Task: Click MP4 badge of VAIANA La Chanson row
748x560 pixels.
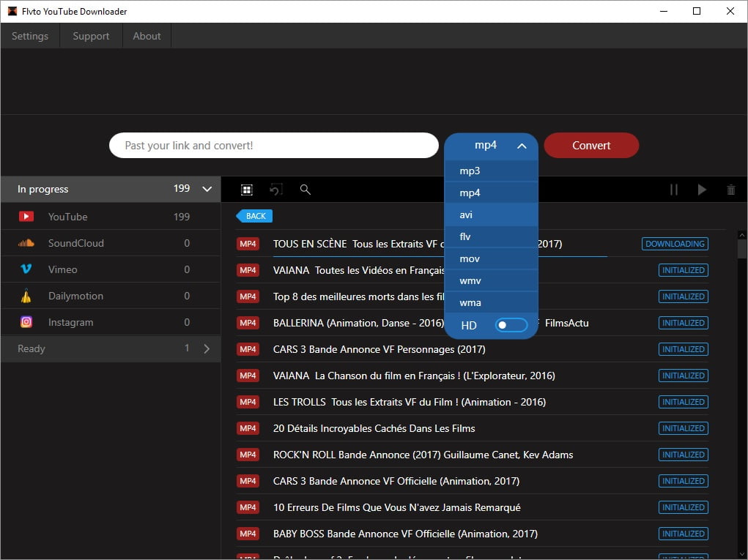Action: (x=248, y=376)
